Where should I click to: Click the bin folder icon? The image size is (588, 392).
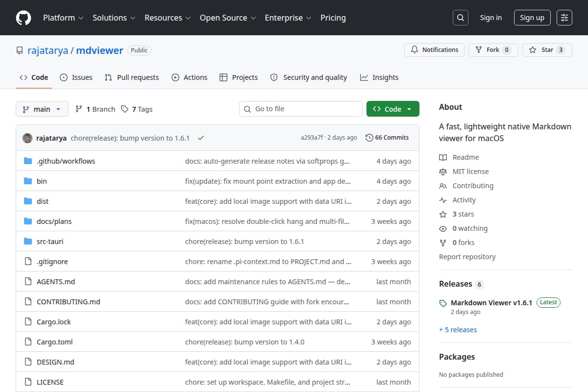coord(28,181)
